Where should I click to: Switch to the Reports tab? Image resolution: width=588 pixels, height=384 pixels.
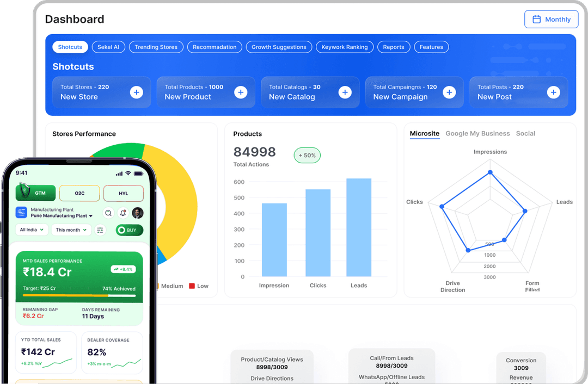[x=394, y=47]
